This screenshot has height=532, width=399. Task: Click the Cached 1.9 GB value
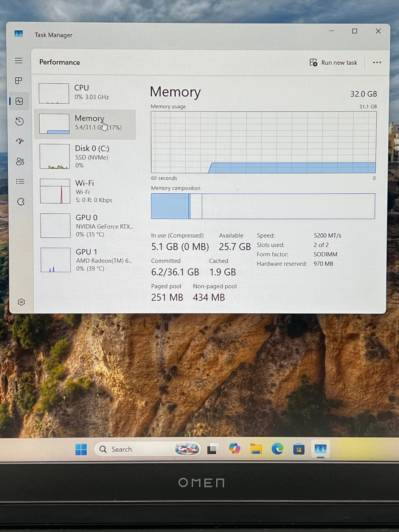(x=222, y=272)
